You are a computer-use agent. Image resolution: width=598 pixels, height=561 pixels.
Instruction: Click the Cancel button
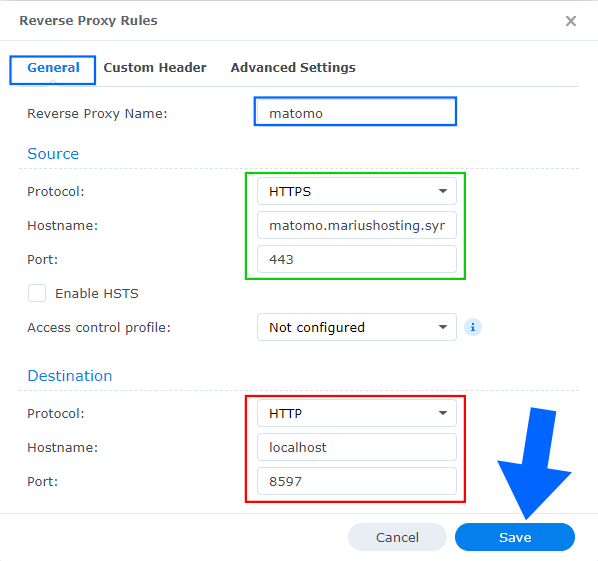click(x=397, y=537)
